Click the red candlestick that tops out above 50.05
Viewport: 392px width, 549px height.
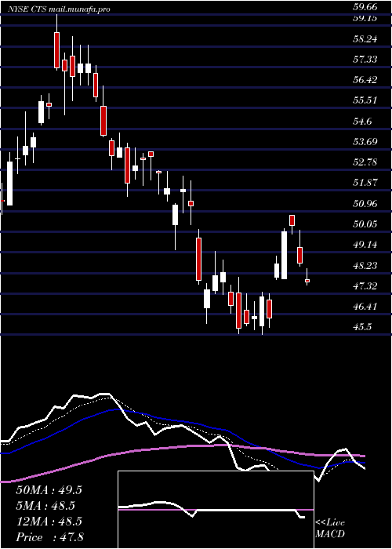(292, 220)
